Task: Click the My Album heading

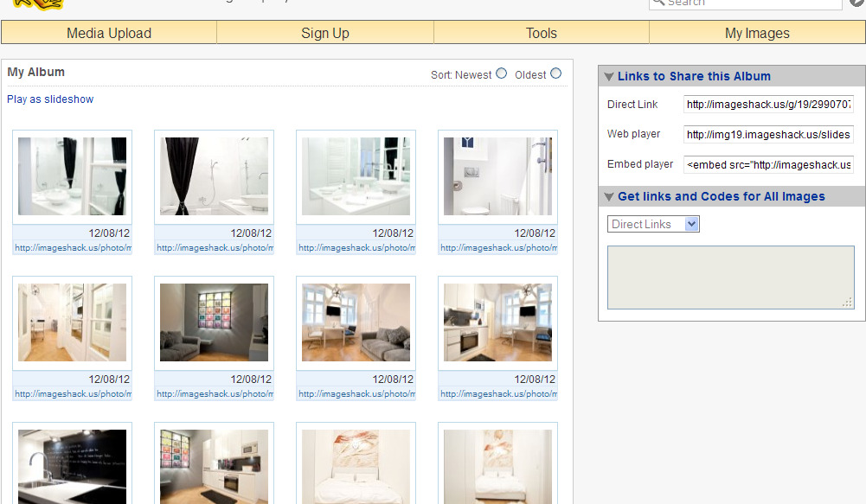Action: (x=35, y=73)
